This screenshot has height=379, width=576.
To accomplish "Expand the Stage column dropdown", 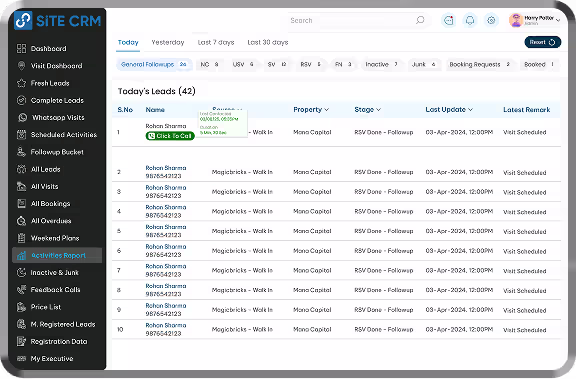I will tap(368, 109).
